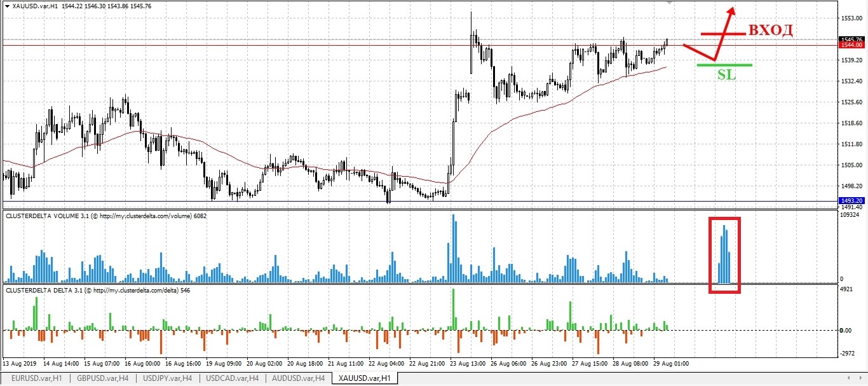The width and height of the screenshot is (868, 386).
Task: Click the CLUSTERDELTA DELTA indicator label
Action: pos(98,290)
